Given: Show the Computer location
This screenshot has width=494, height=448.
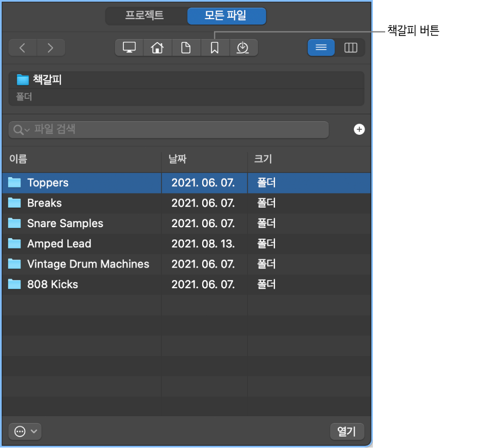Looking at the screenshot, I should 129,48.
